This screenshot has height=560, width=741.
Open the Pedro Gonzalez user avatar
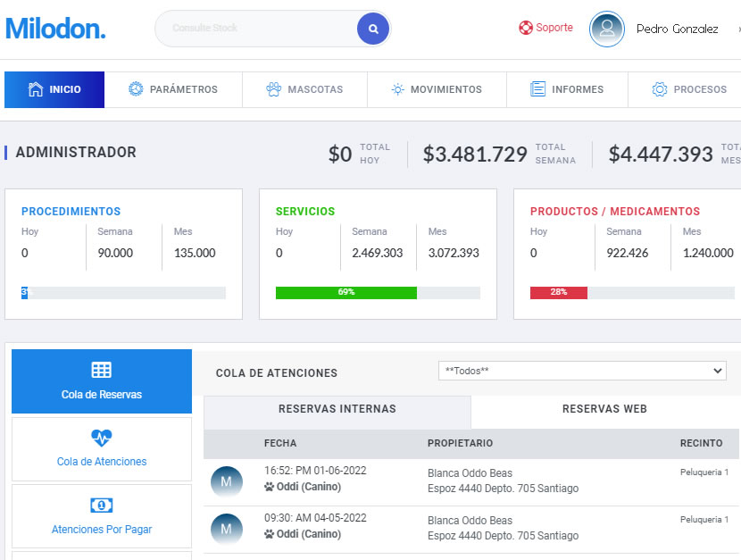pos(607,29)
